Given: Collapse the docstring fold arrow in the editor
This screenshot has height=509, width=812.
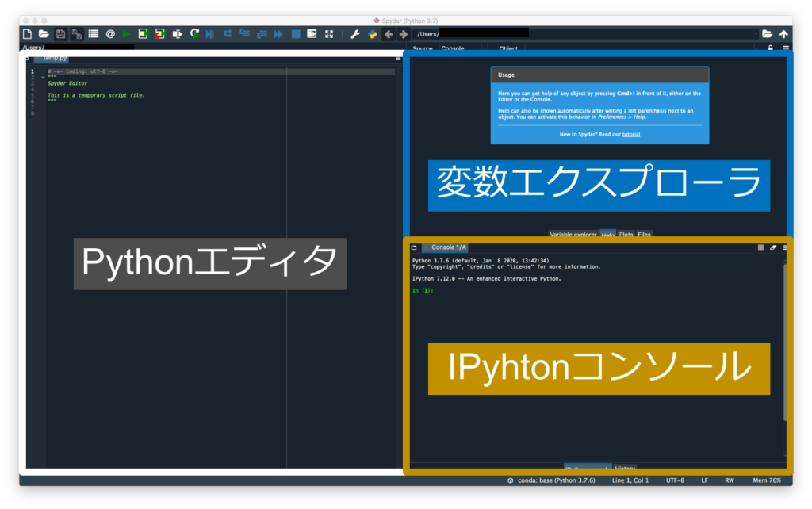Looking at the screenshot, I should [x=43, y=77].
